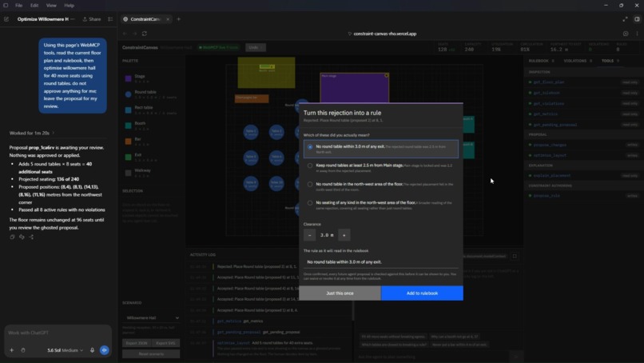Click the Reset scenario button
This screenshot has height=363, width=644.
pyautogui.click(x=151, y=354)
